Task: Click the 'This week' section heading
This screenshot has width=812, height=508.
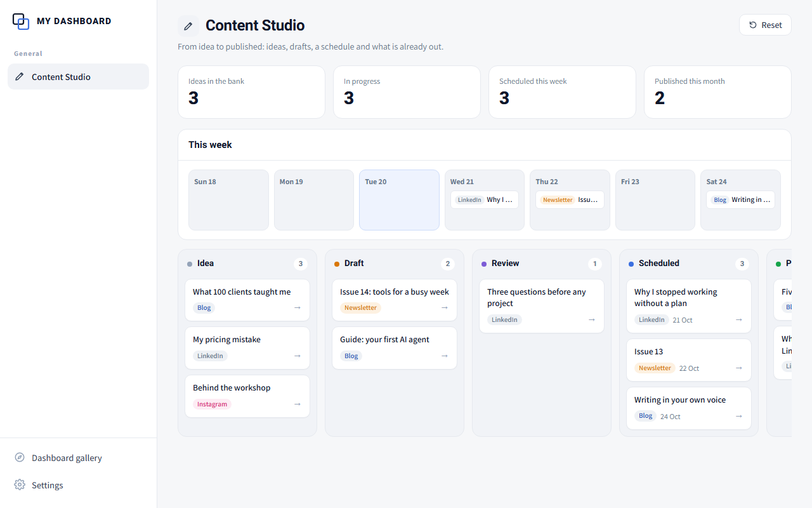Action: (x=210, y=145)
